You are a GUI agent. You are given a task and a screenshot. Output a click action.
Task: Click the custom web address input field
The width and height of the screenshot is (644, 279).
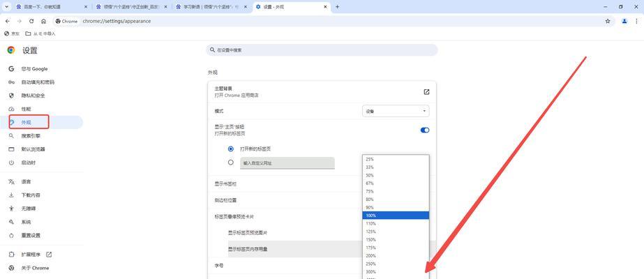[x=287, y=163]
